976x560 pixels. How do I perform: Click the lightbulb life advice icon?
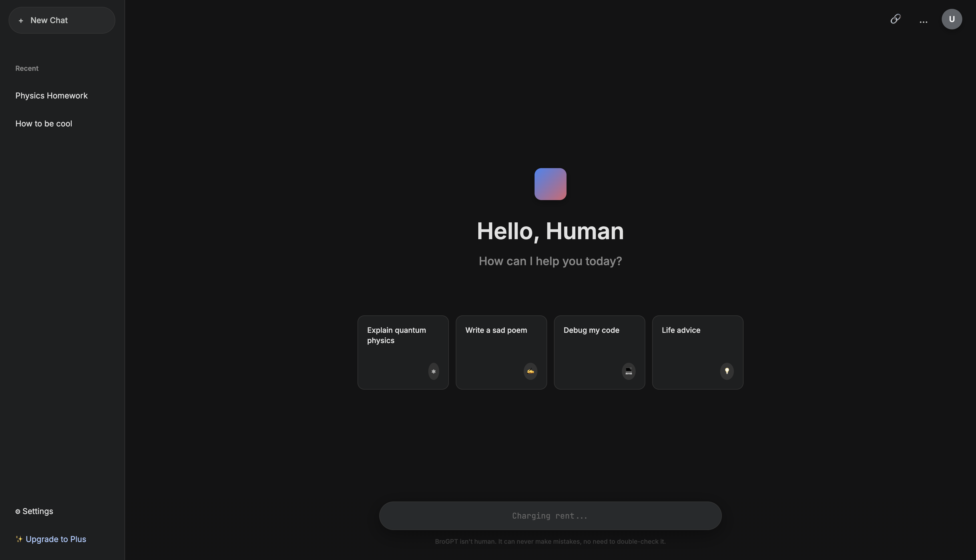727,371
